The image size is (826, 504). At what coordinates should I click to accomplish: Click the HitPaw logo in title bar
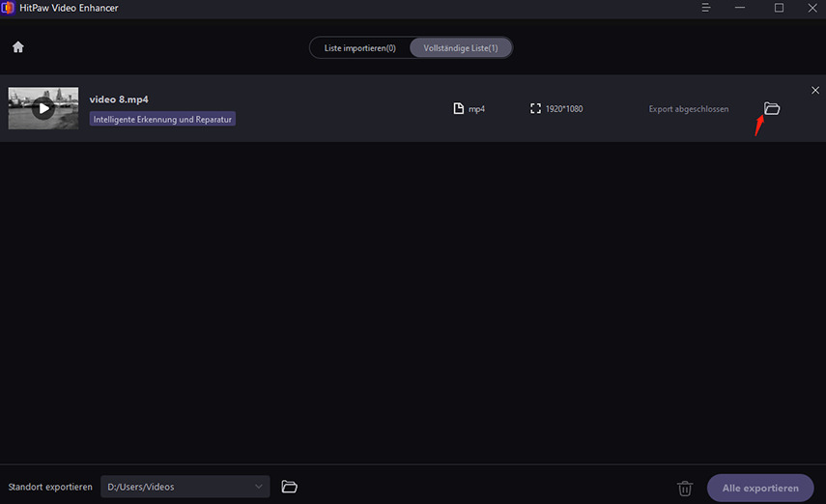tap(8, 8)
